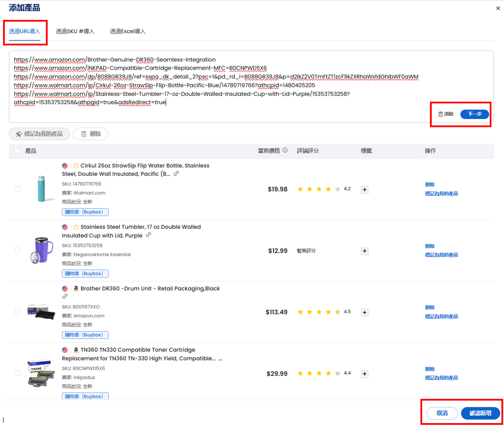Image resolution: width=504 pixels, height=430 pixels.
Task: Click Brother drum unit thumbnail
Action: coord(41,311)
